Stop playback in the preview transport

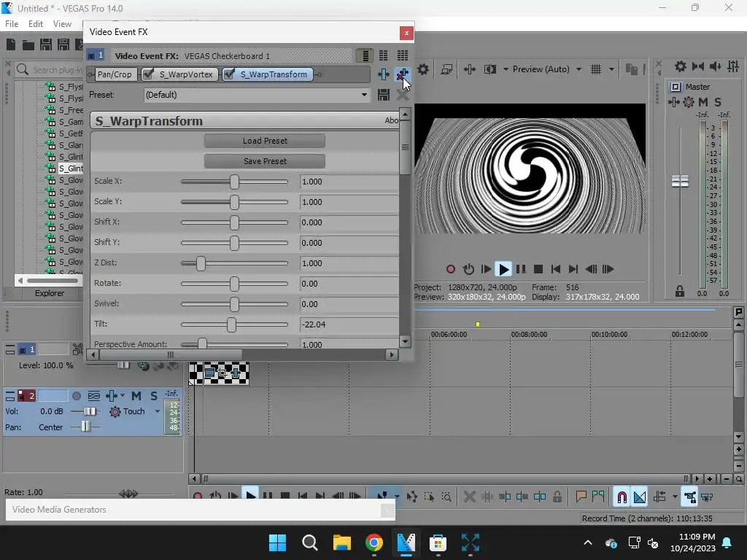tap(538, 270)
